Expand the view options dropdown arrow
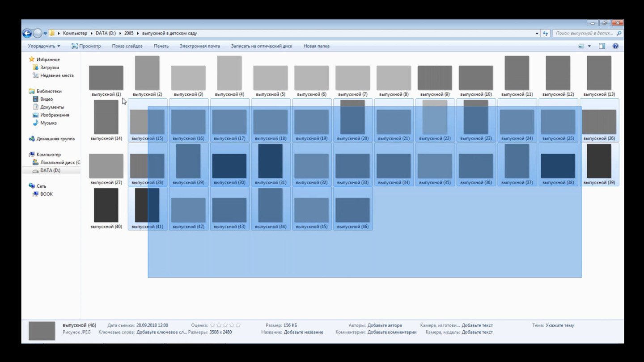The width and height of the screenshot is (644, 362). coord(589,46)
